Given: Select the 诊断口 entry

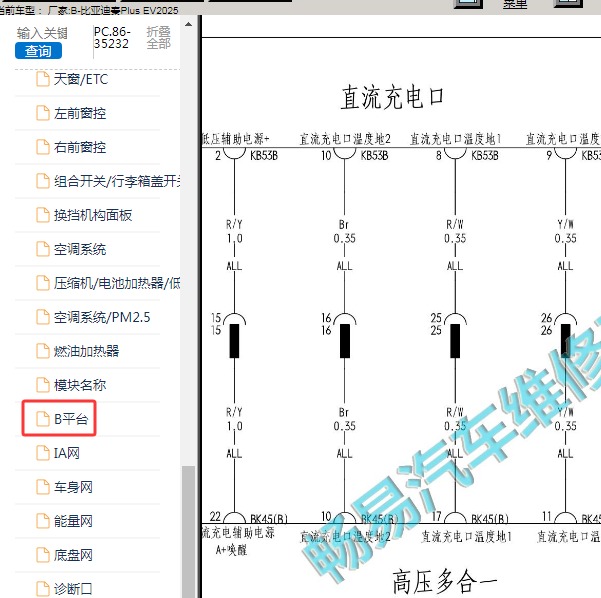Looking at the screenshot, I should [x=73, y=589].
